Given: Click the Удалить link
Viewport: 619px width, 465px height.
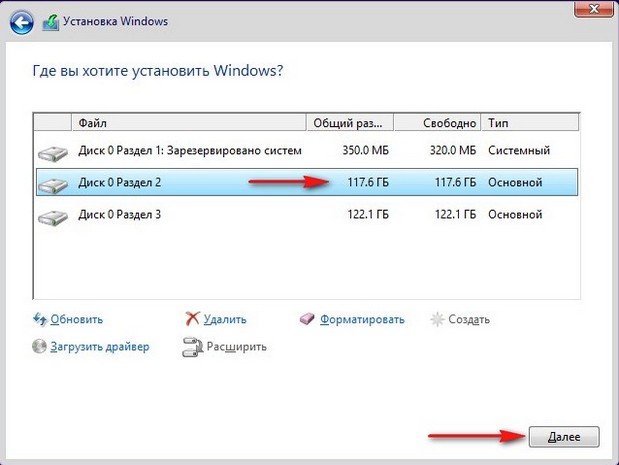Looking at the screenshot, I should click(x=225, y=319).
